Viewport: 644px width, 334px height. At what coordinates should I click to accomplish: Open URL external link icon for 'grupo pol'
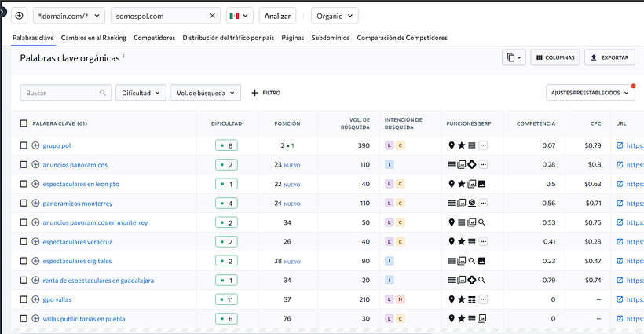click(x=620, y=145)
